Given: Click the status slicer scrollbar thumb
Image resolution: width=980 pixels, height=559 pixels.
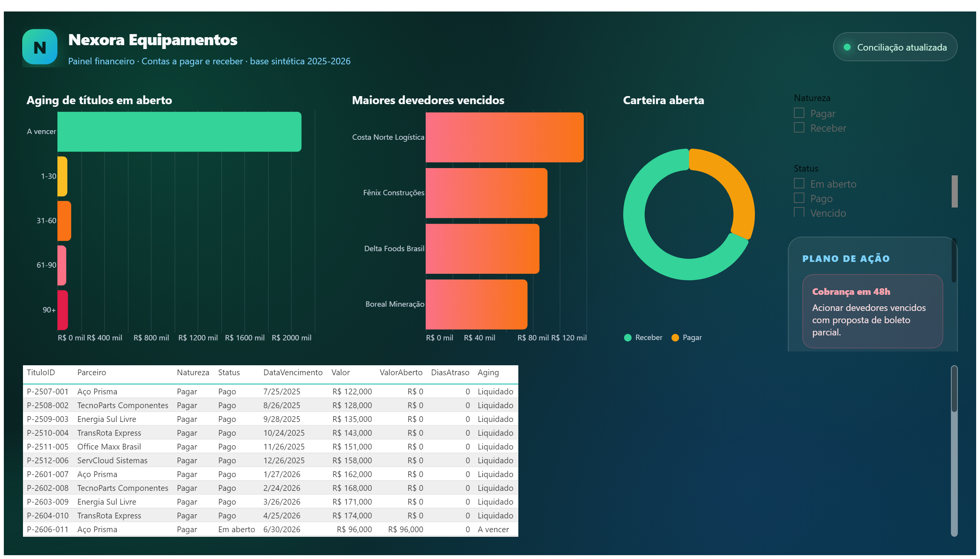Looking at the screenshot, I should coord(954,191).
